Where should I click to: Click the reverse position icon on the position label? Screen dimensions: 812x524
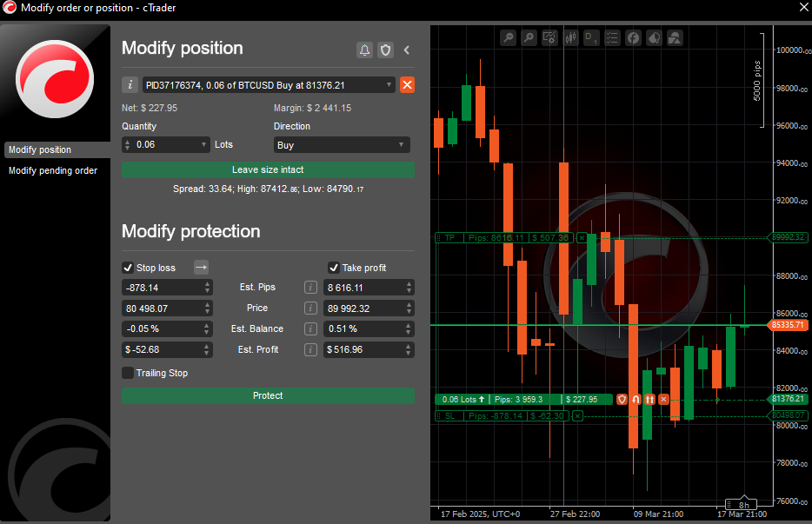tap(635, 399)
